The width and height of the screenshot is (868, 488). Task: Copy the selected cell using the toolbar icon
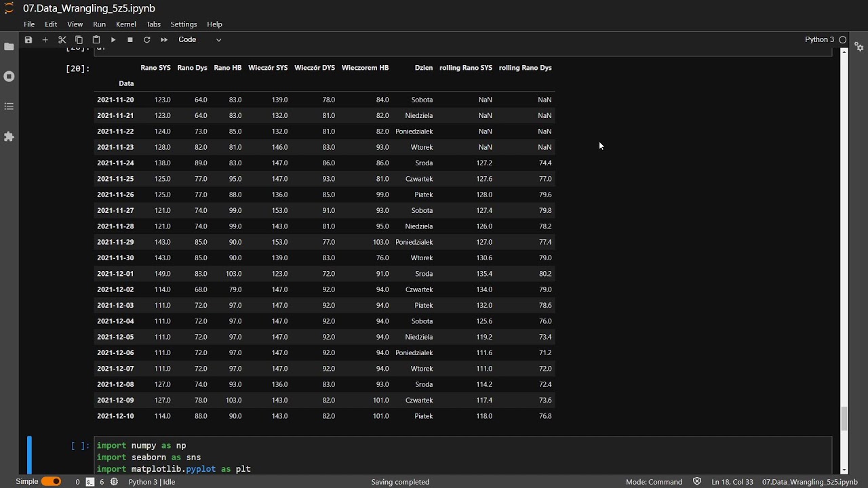point(79,40)
